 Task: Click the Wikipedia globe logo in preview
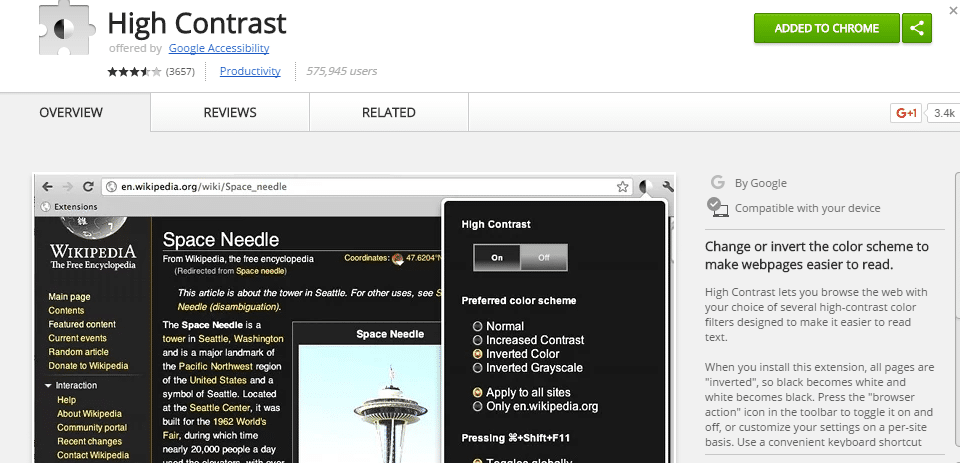92,228
